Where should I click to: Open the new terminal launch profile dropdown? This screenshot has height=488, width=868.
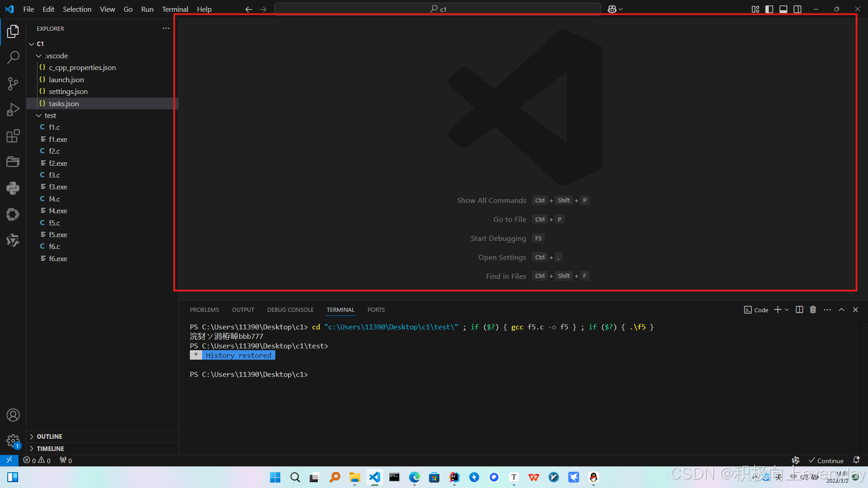(x=787, y=310)
